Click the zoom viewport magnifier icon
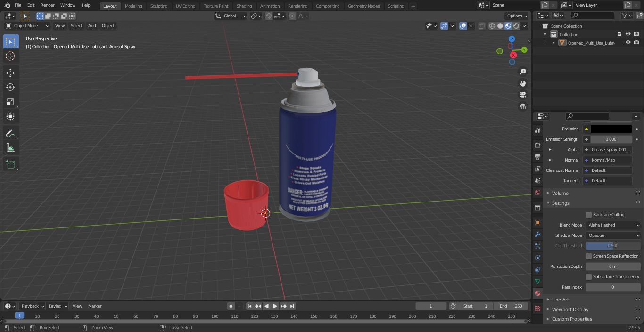Image resolution: width=644 pixels, height=332 pixels. pos(522,72)
